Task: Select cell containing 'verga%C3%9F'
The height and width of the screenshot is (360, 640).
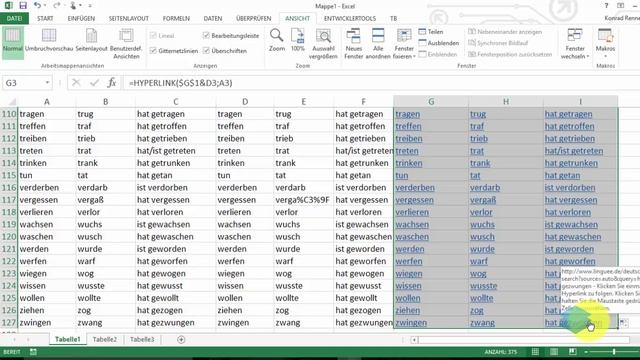Action: click(x=303, y=200)
